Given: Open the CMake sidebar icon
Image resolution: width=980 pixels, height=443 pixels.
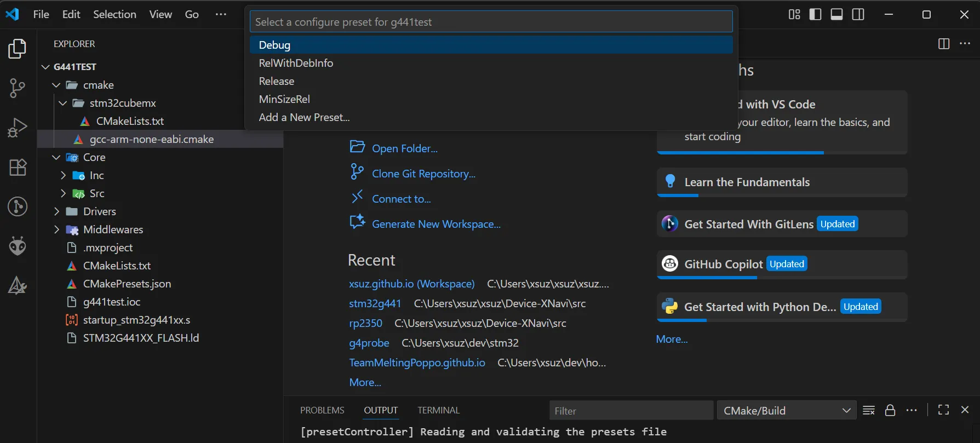Looking at the screenshot, I should 18,285.
